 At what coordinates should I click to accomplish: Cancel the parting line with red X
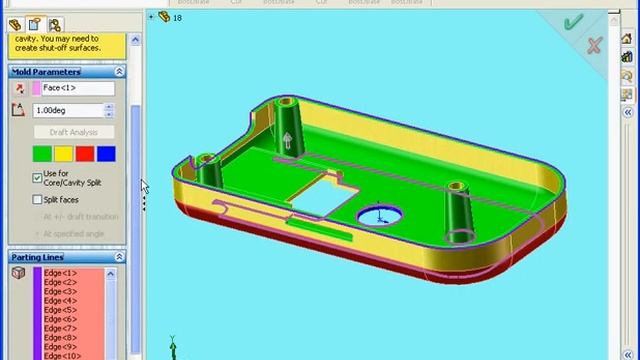(x=594, y=45)
